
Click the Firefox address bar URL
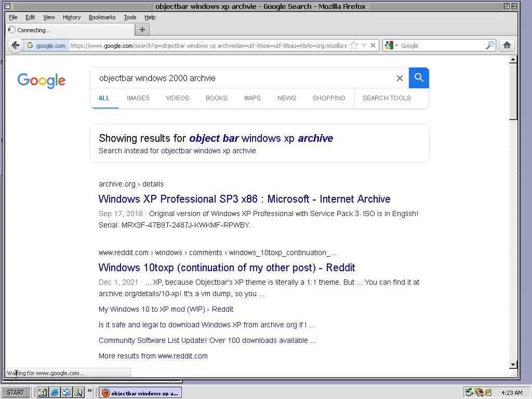click(x=208, y=46)
